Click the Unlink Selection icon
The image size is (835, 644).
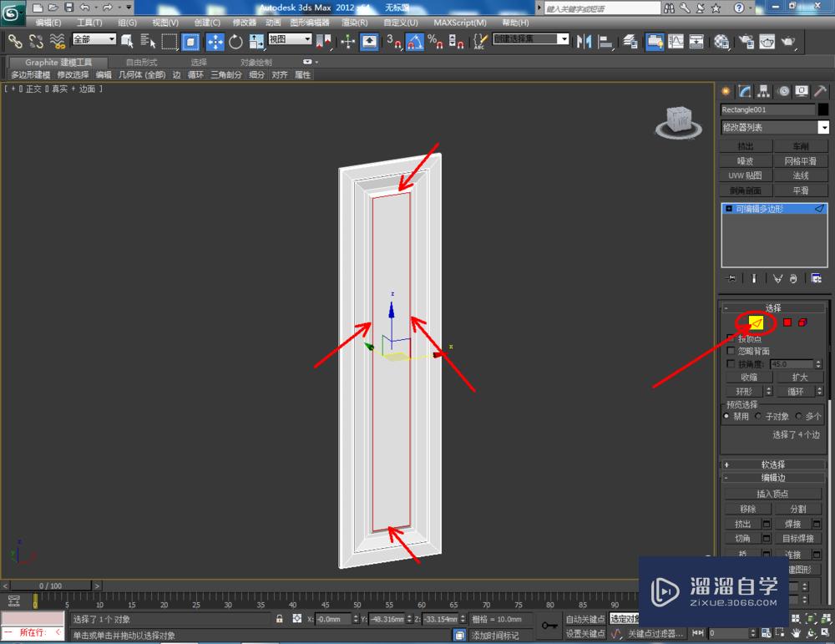(36, 41)
